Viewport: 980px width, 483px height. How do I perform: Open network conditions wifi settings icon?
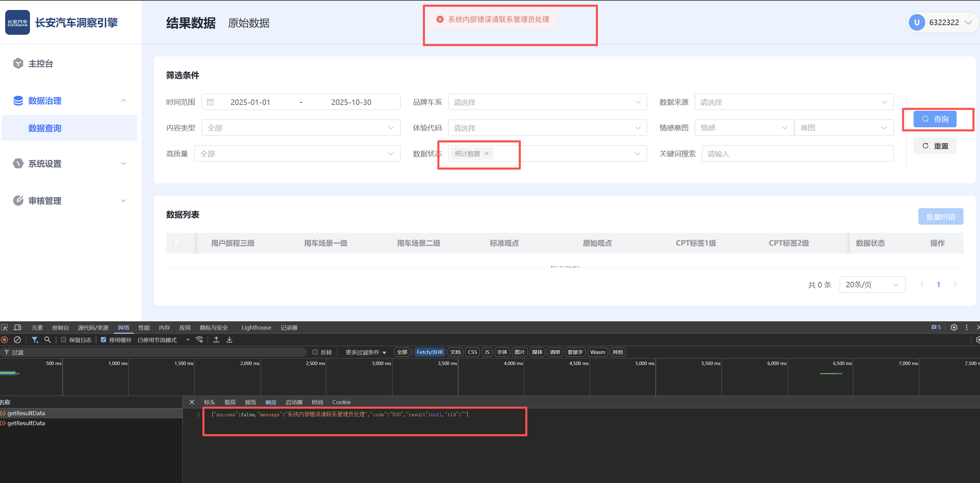pos(199,340)
